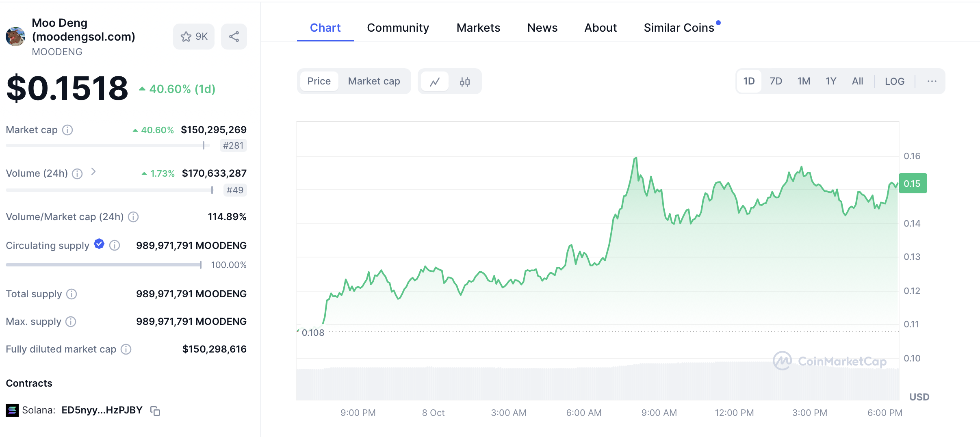Select the All time range
Viewport: 980px width, 437px height.
point(857,81)
